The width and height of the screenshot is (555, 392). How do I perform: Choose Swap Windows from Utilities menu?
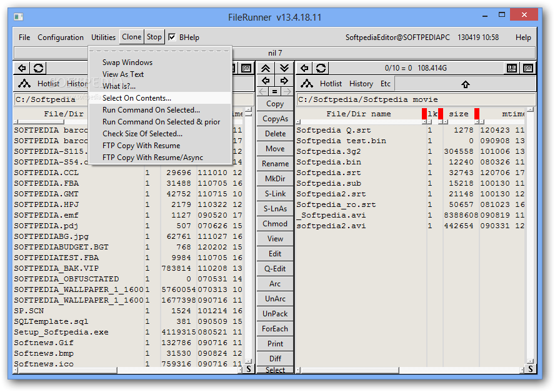click(x=160, y=63)
